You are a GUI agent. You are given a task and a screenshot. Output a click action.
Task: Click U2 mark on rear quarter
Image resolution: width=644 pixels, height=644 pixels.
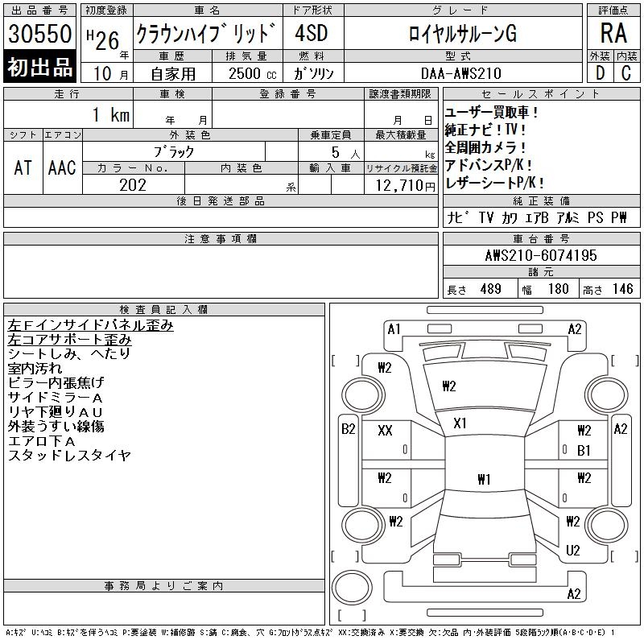572,551
